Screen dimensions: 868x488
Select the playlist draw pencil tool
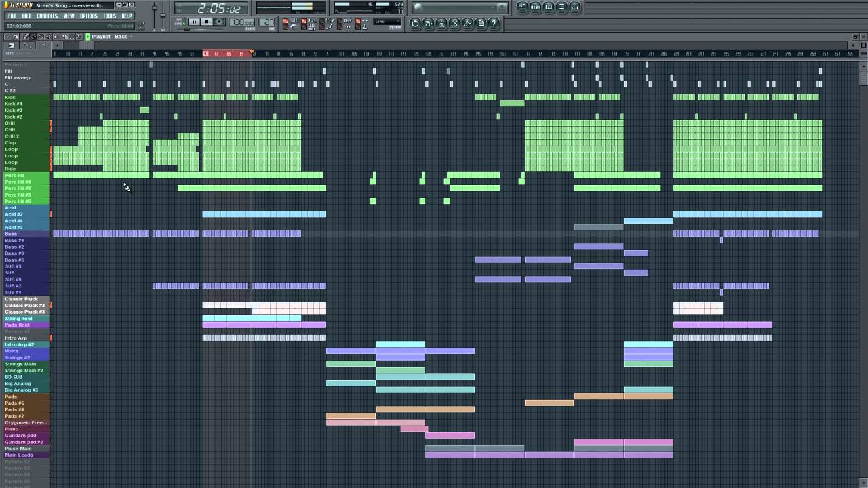(x=26, y=37)
